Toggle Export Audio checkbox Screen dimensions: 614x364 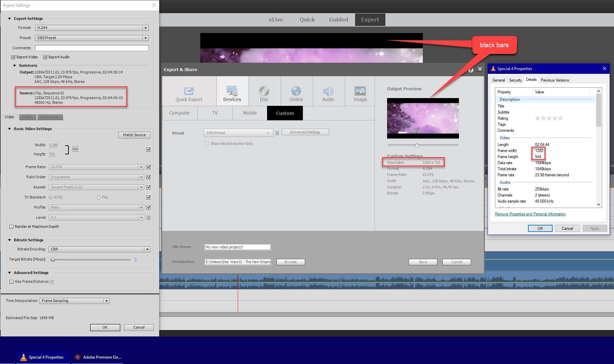45,57
